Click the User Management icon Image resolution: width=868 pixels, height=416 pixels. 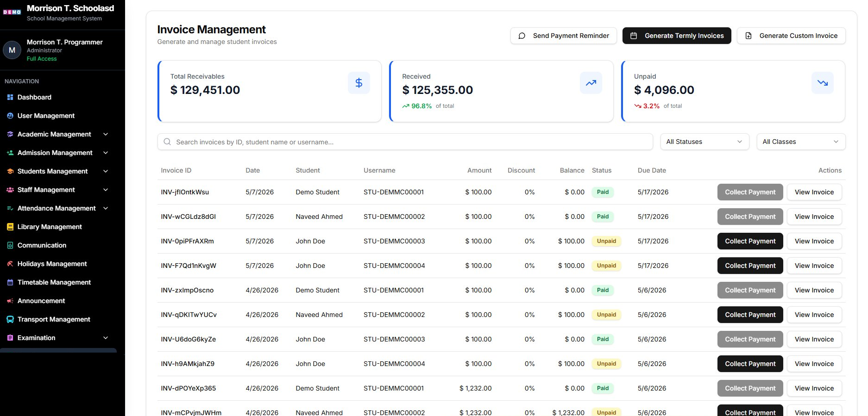[10, 116]
